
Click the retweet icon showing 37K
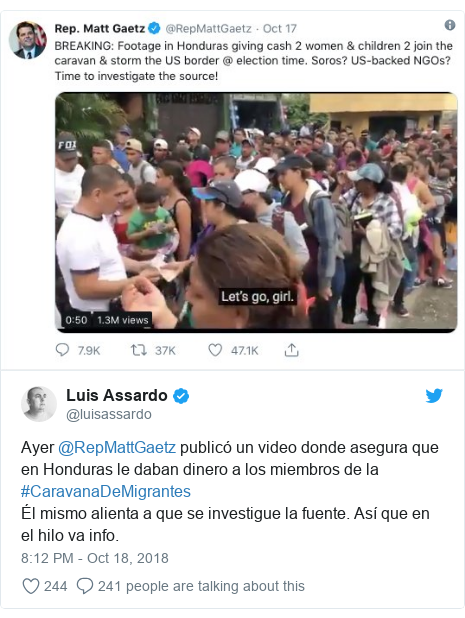pos(139,350)
